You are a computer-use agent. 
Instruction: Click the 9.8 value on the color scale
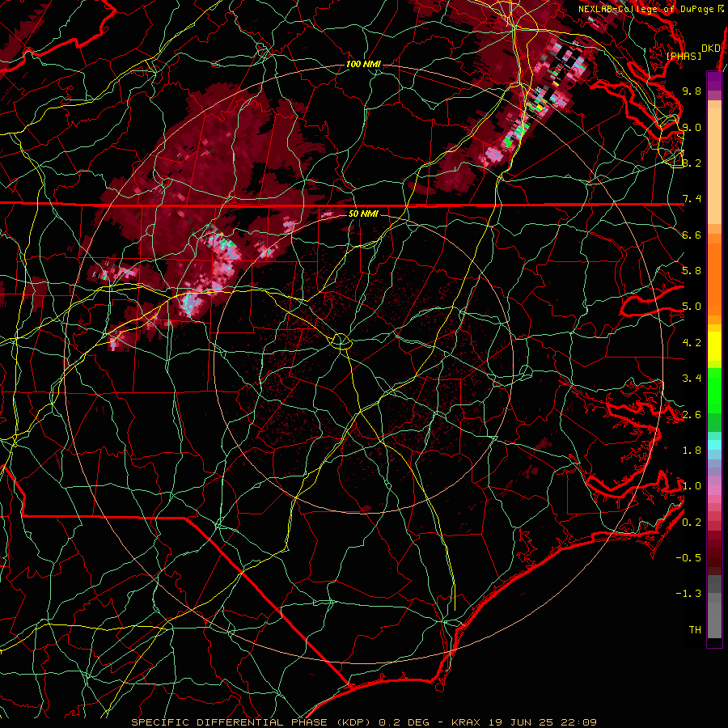(x=692, y=91)
